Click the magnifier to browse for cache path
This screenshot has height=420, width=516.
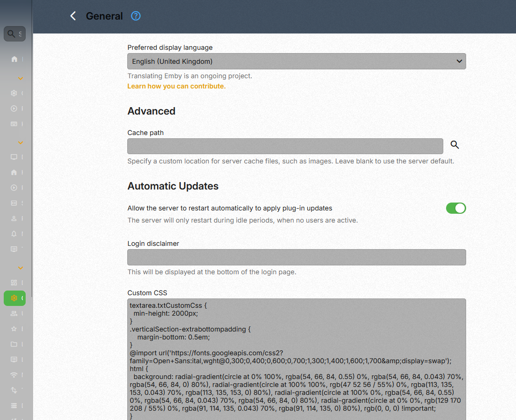(454, 145)
